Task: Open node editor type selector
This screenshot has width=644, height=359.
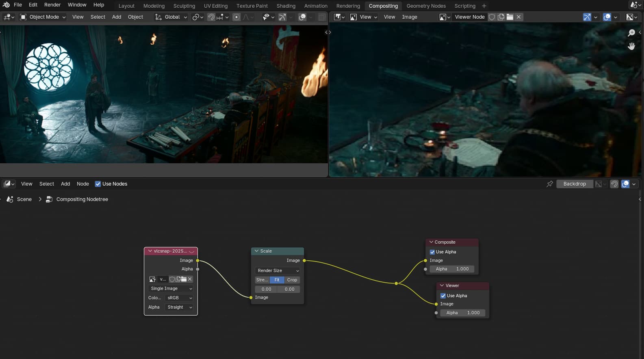Action: [x=9, y=184]
